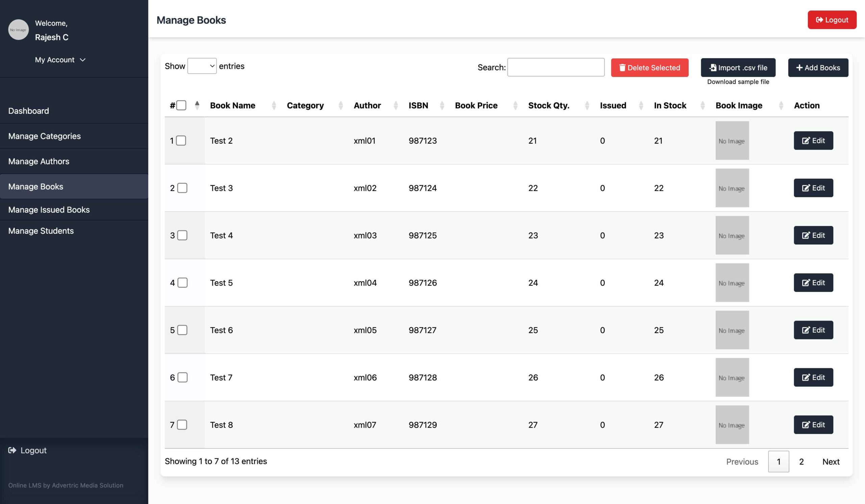Click into the Search input field
865x504 pixels.
tap(556, 67)
